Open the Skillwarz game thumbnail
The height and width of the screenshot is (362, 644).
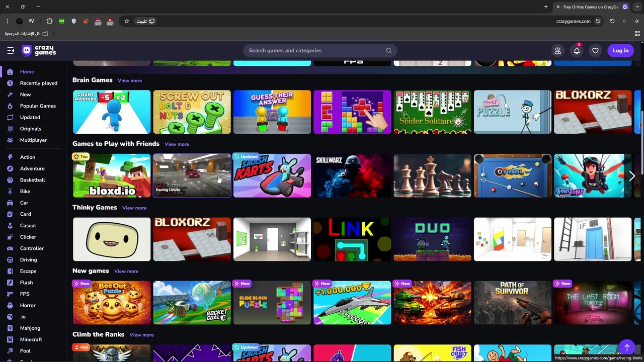click(352, 175)
